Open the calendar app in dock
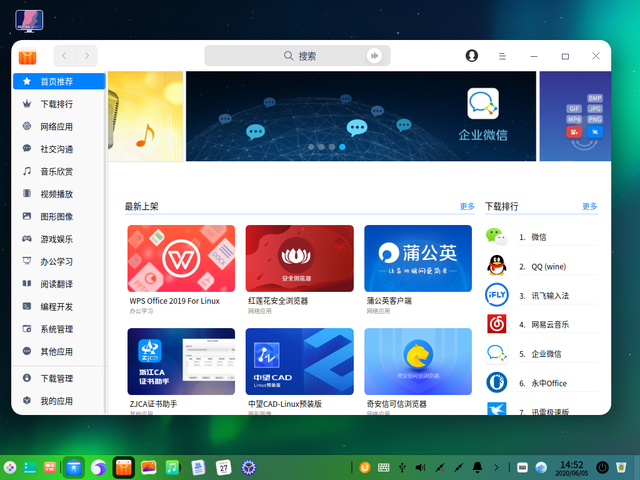640x480 pixels. (x=224, y=467)
